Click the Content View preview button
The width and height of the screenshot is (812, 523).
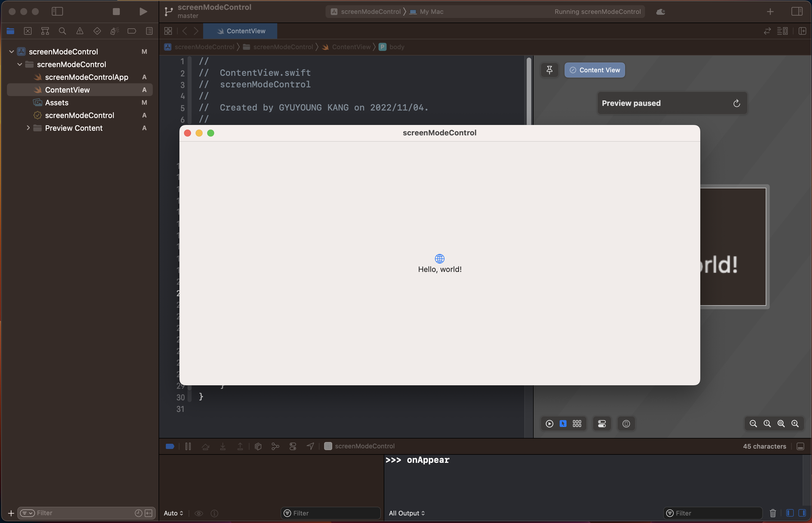click(x=595, y=70)
